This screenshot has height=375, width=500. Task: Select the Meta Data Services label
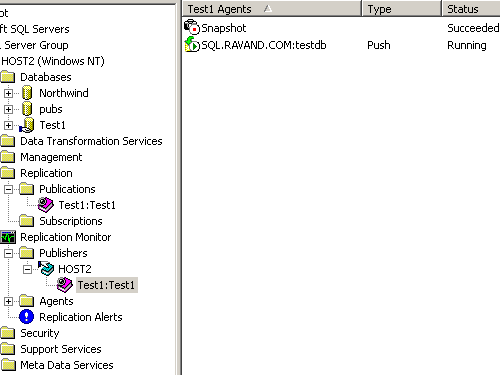[x=67, y=365]
